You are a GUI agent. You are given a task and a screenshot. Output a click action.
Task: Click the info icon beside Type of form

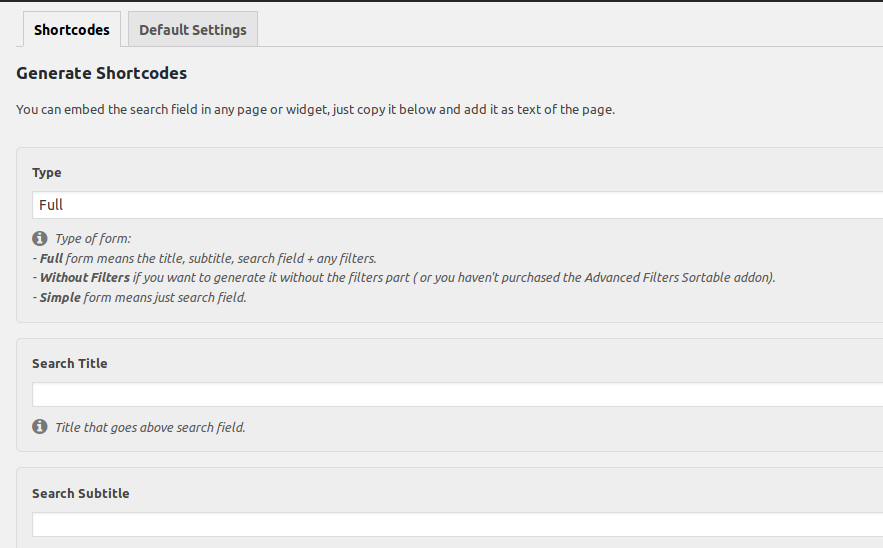pyautogui.click(x=40, y=238)
